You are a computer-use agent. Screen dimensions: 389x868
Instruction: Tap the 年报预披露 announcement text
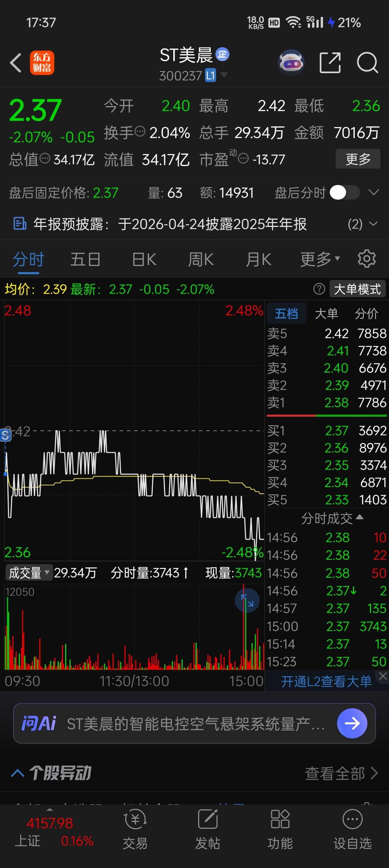tap(170, 224)
